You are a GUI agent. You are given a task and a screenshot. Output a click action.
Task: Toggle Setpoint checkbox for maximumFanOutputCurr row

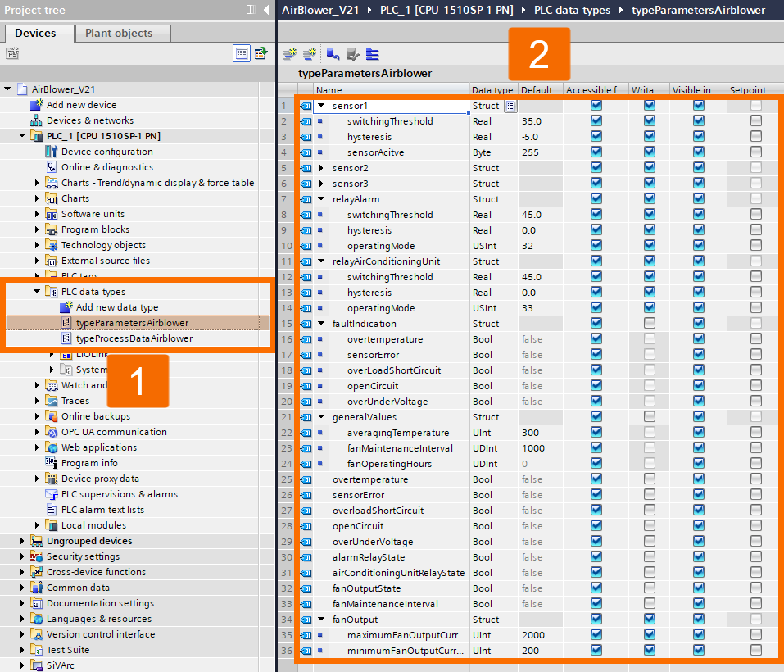coord(755,634)
